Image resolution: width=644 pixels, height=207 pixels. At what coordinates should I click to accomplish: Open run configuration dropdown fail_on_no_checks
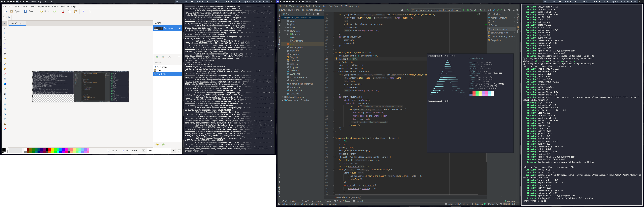coord(436,10)
